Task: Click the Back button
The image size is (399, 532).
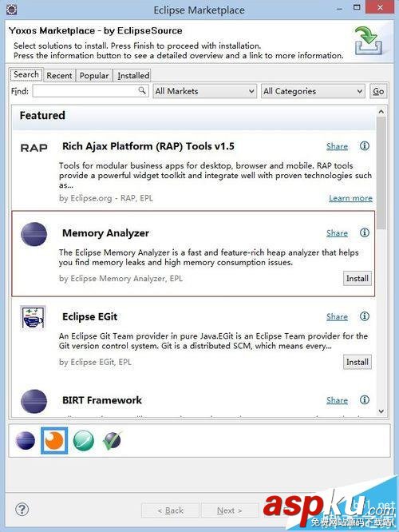Action: tap(170, 510)
